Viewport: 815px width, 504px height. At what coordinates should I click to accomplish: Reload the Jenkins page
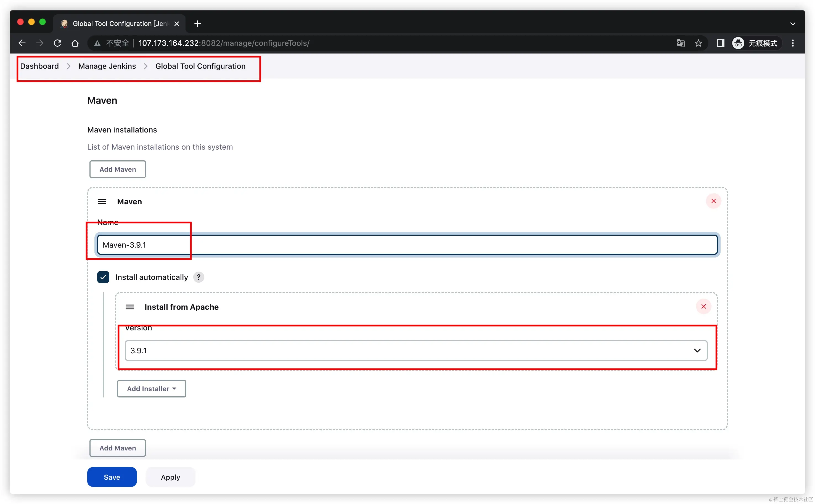coord(57,43)
